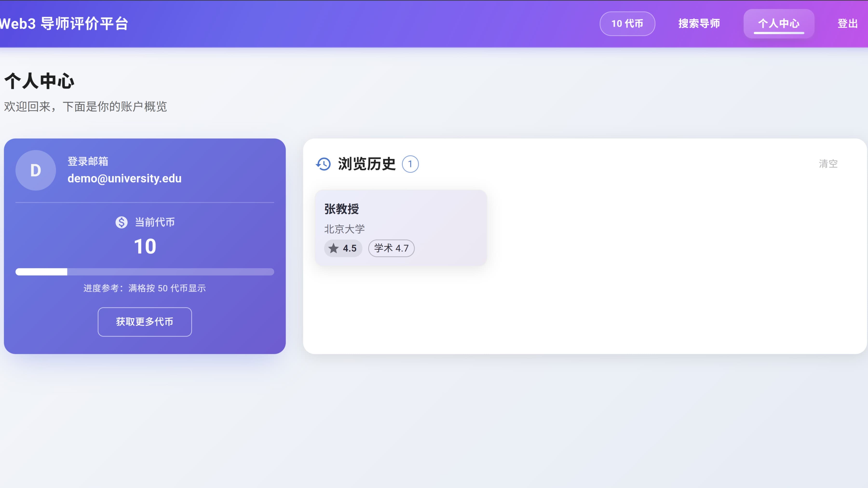Click the star icon in 张教授's rating
Image resolution: width=868 pixels, height=488 pixels.
334,248
